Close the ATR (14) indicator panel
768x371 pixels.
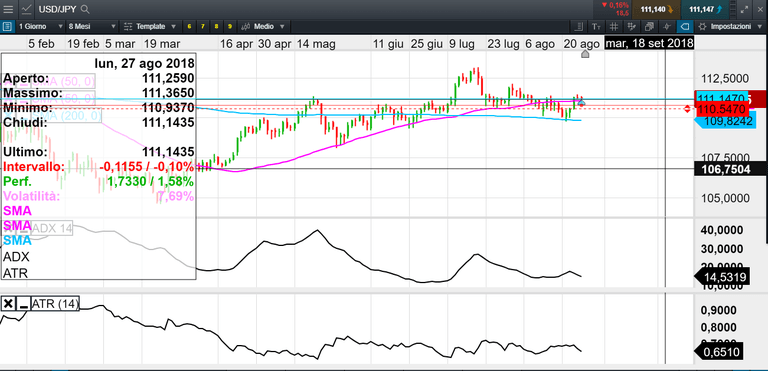[x=8, y=304]
